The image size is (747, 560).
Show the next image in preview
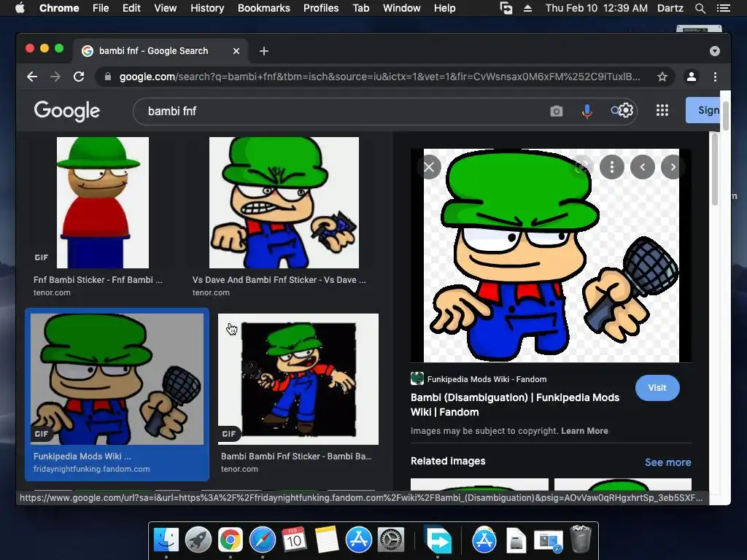(x=673, y=167)
